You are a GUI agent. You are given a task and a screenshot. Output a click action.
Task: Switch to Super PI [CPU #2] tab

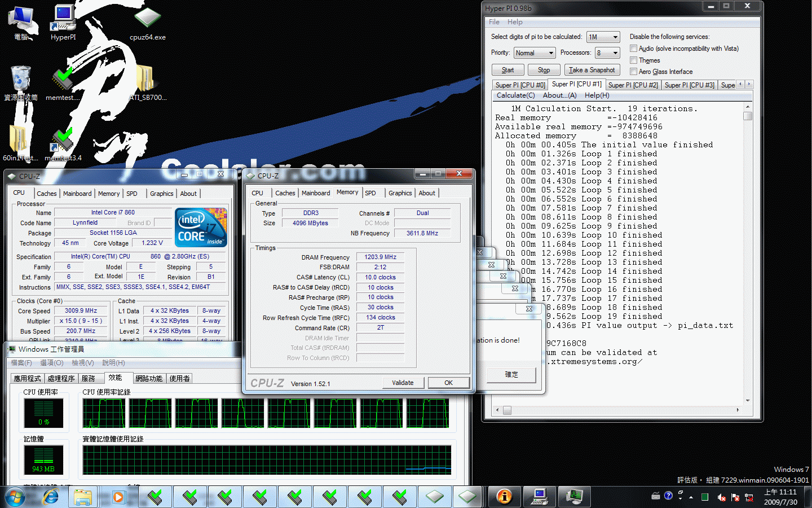(633, 85)
